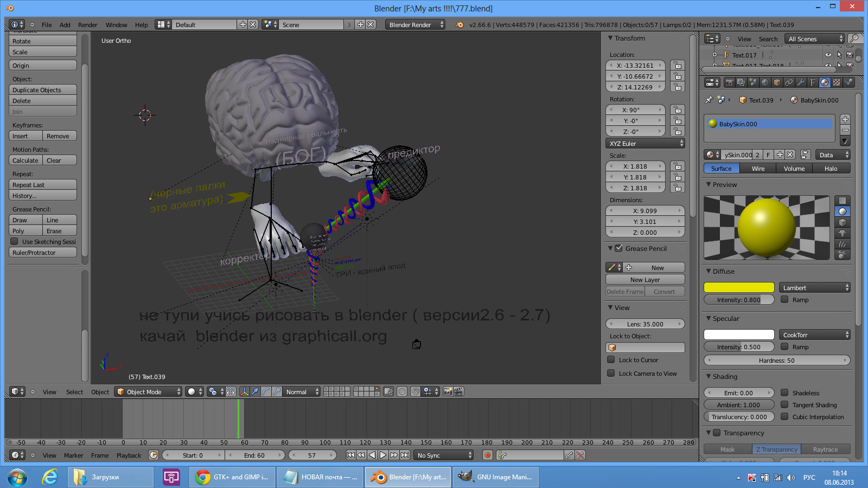The image size is (868, 488).
Task: Open the File menu
Action: [x=47, y=24]
